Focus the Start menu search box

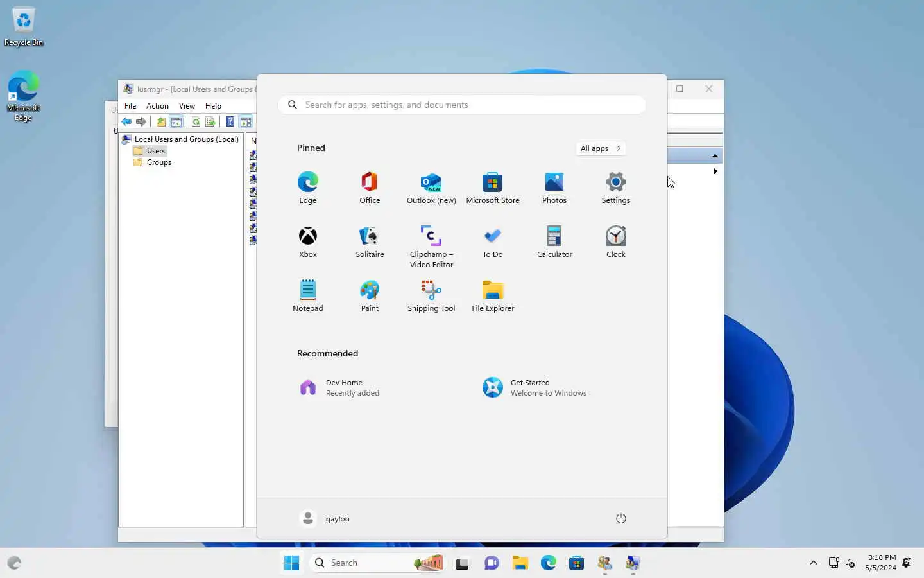(x=462, y=105)
